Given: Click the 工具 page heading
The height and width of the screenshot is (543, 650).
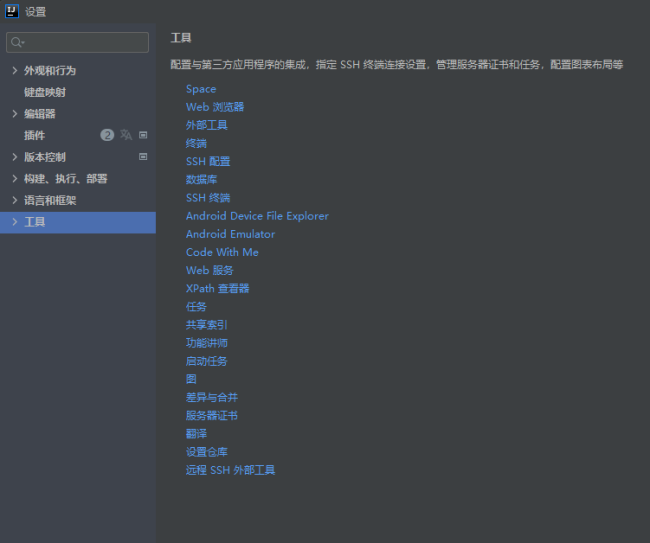Looking at the screenshot, I should pos(181,38).
